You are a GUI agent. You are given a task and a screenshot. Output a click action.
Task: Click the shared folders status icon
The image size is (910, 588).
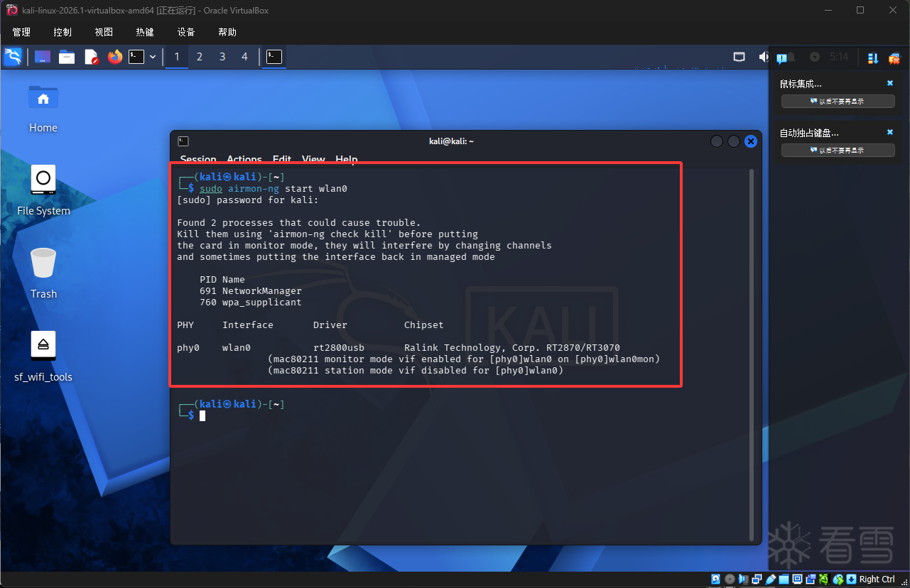coord(784,579)
